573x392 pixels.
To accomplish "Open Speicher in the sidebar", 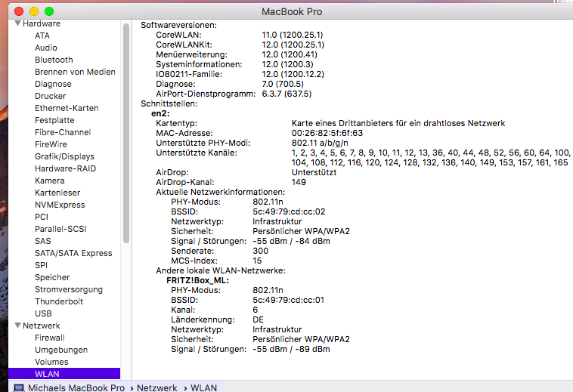I will point(52,277).
